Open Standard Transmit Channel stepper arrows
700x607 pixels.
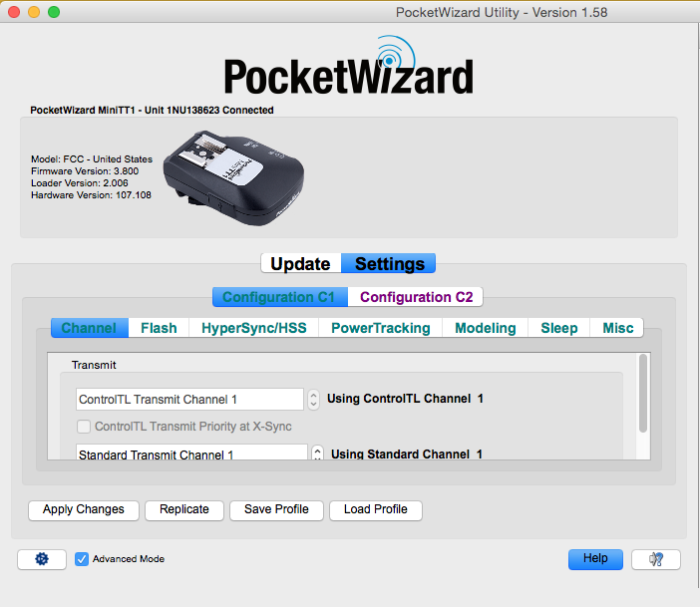(317, 454)
